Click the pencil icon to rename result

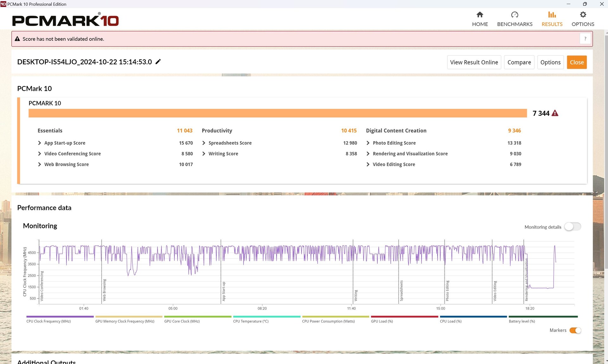click(158, 62)
